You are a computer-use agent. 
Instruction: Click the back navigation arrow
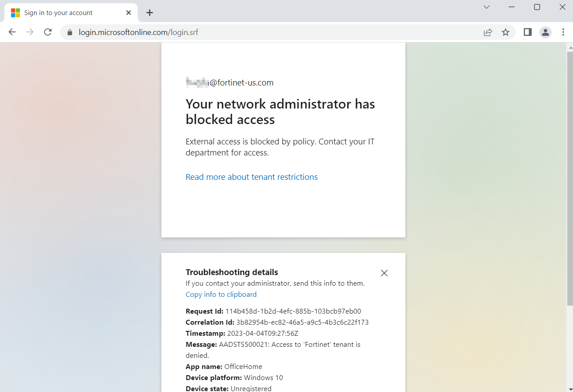pyautogui.click(x=12, y=32)
